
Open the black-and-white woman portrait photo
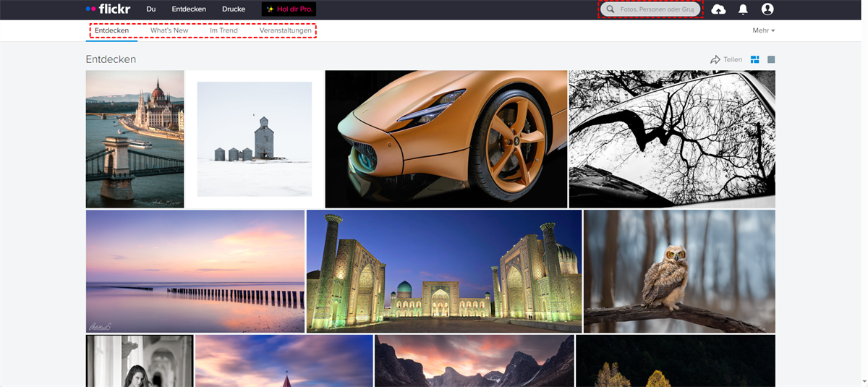[x=140, y=361]
